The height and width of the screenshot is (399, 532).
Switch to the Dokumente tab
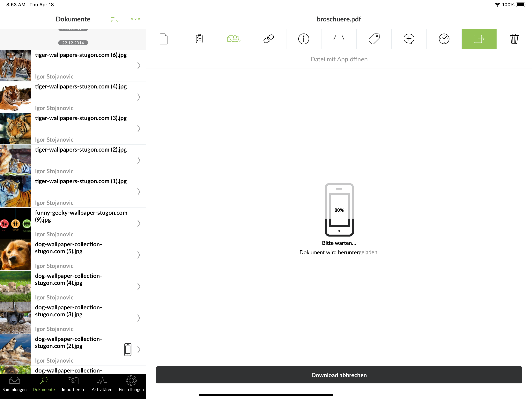click(x=44, y=385)
